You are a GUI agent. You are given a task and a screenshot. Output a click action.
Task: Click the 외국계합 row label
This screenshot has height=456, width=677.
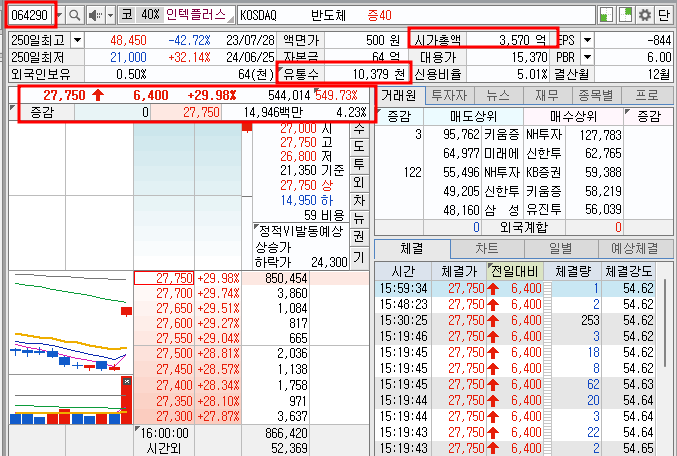[x=524, y=227]
